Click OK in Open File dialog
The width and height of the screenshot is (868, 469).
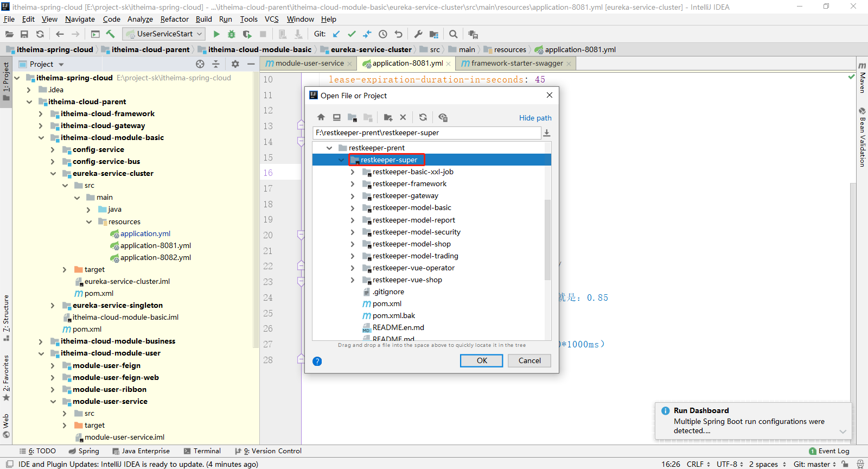coord(482,360)
